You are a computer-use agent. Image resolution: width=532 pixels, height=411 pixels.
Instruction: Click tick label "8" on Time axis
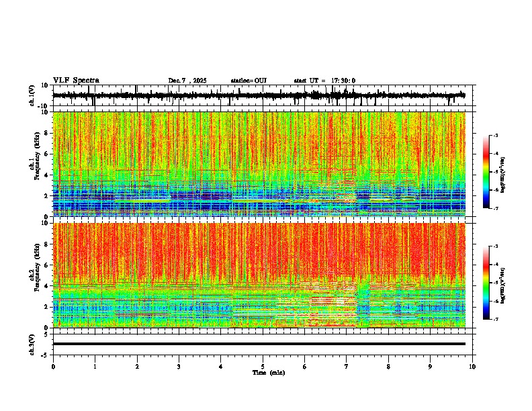(x=388, y=367)
